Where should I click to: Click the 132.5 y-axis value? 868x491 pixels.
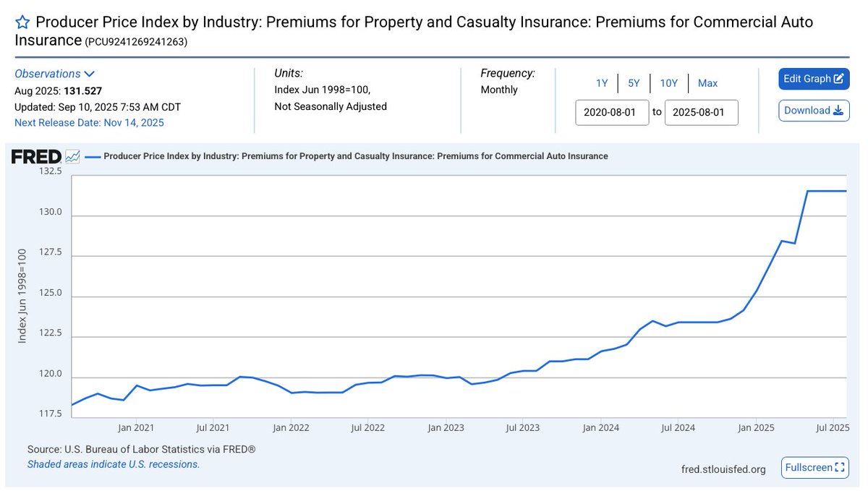[x=49, y=172]
